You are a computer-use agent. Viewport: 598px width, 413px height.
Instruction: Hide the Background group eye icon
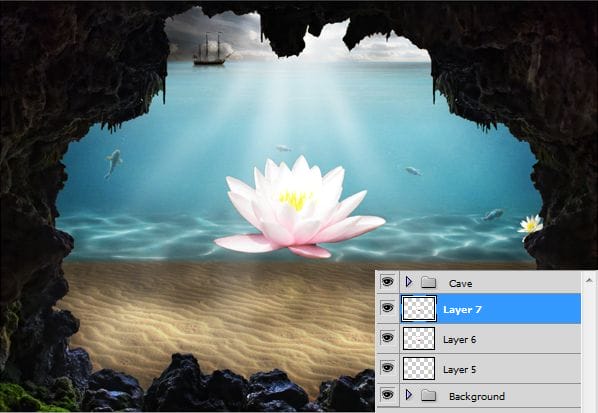[387, 395]
